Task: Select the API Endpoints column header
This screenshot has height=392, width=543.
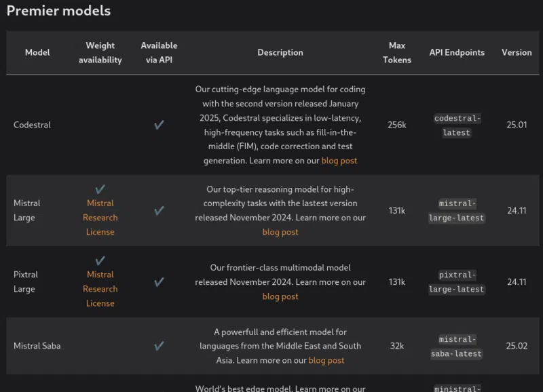Action: pos(456,52)
